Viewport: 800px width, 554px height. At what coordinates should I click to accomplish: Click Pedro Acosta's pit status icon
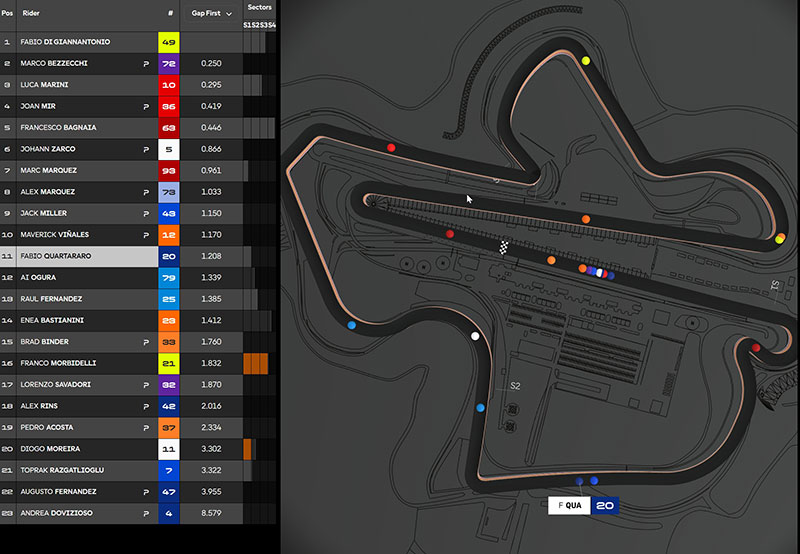(146, 427)
